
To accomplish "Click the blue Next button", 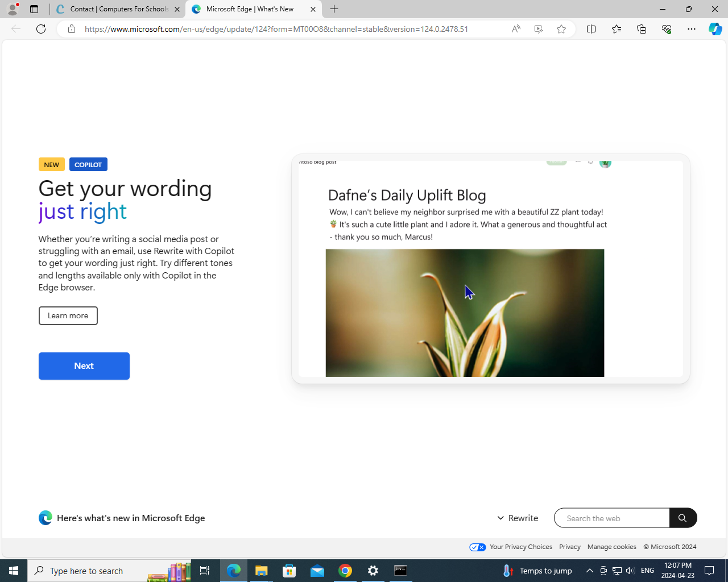I will point(84,366).
